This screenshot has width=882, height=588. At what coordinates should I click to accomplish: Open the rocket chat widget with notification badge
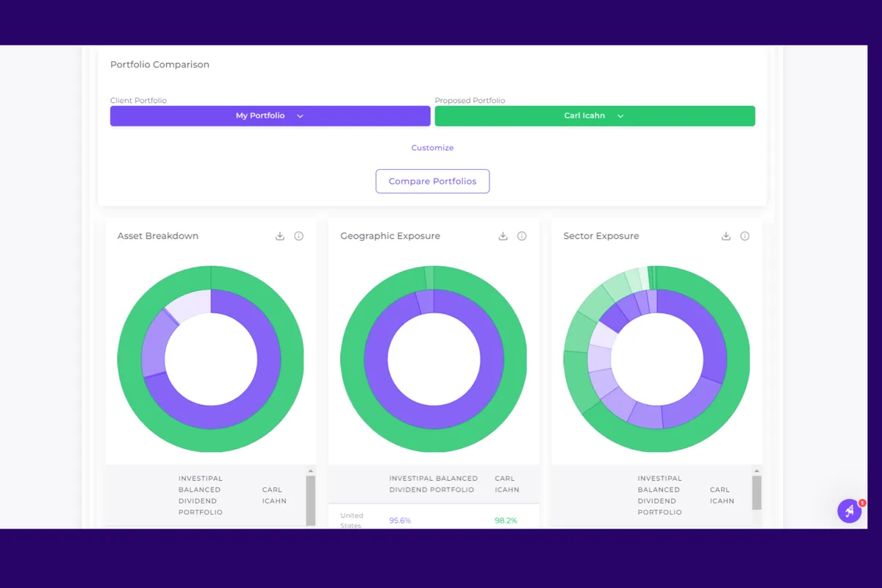[x=850, y=511]
